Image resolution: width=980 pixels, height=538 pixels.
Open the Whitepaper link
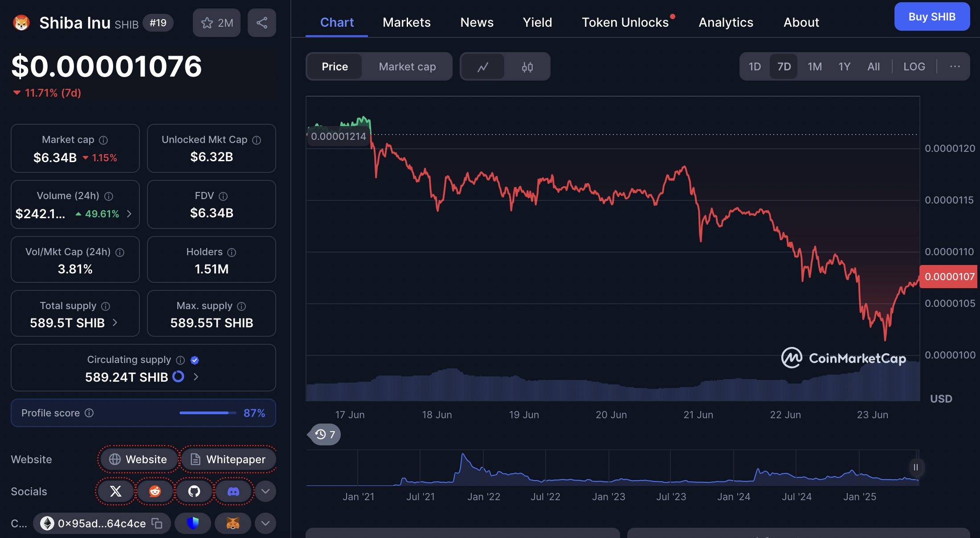point(229,459)
